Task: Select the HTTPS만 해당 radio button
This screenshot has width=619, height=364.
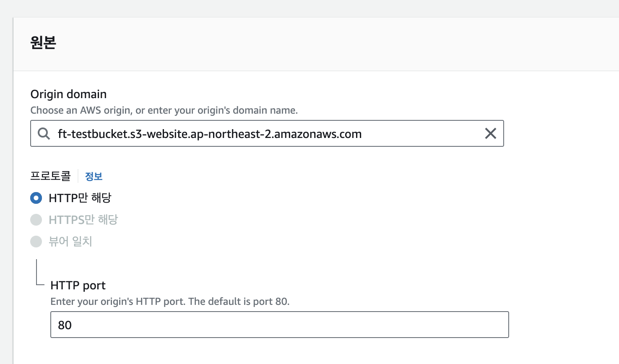Action: coord(36,220)
